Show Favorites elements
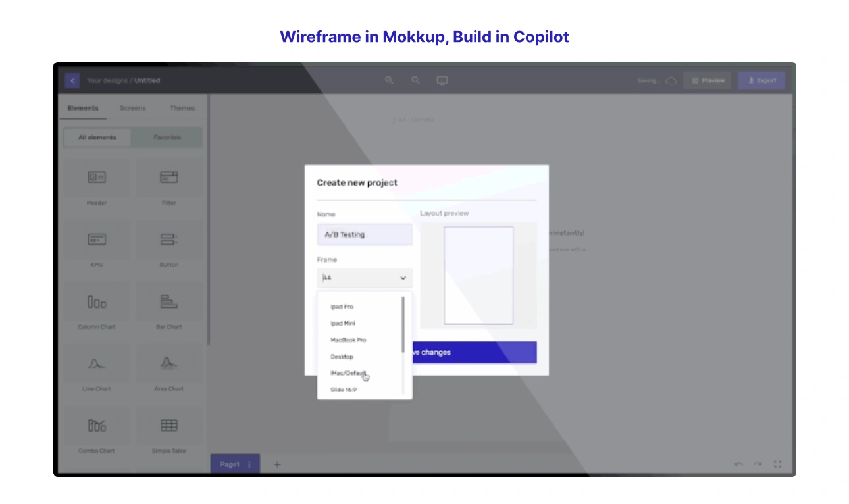Image resolution: width=849 pixels, height=504 pixels. [x=167, y=138]
